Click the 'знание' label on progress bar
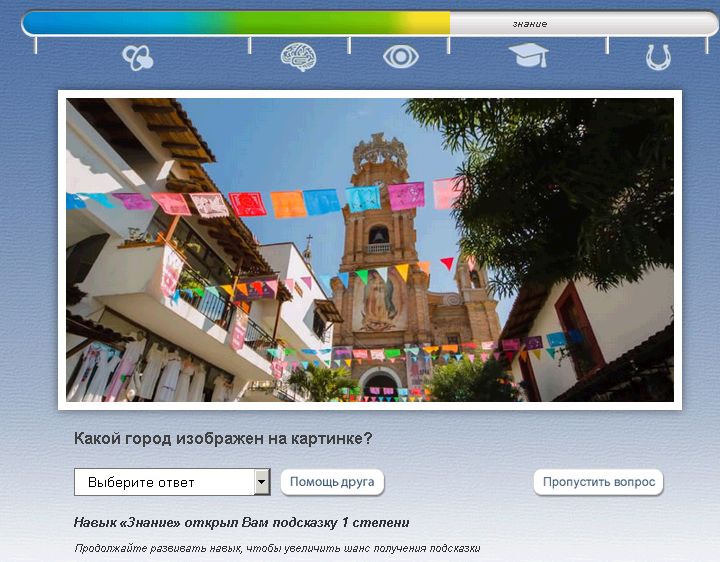This screenshot has height=562, width=720. [x=530, y=24]
